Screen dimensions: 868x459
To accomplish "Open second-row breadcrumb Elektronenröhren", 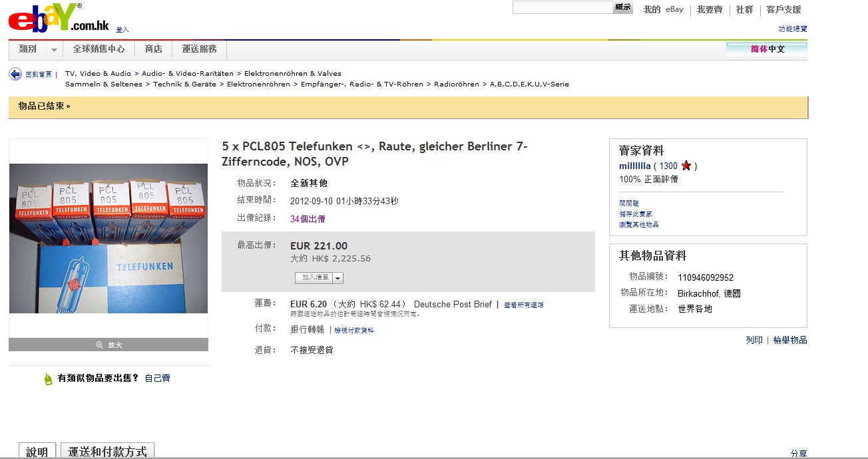I will [259, 84].
